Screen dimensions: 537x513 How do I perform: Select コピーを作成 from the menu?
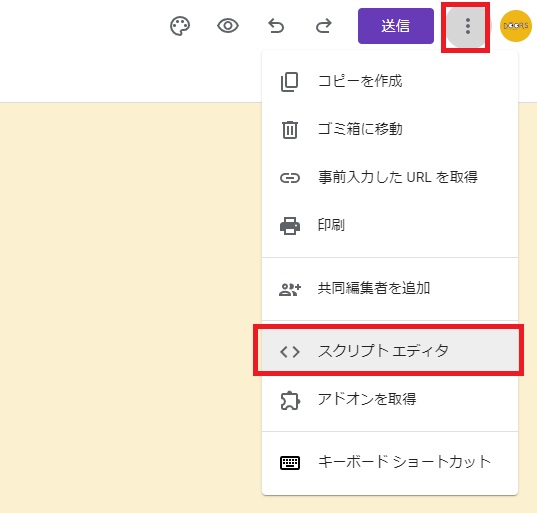(x=390, y=81)
